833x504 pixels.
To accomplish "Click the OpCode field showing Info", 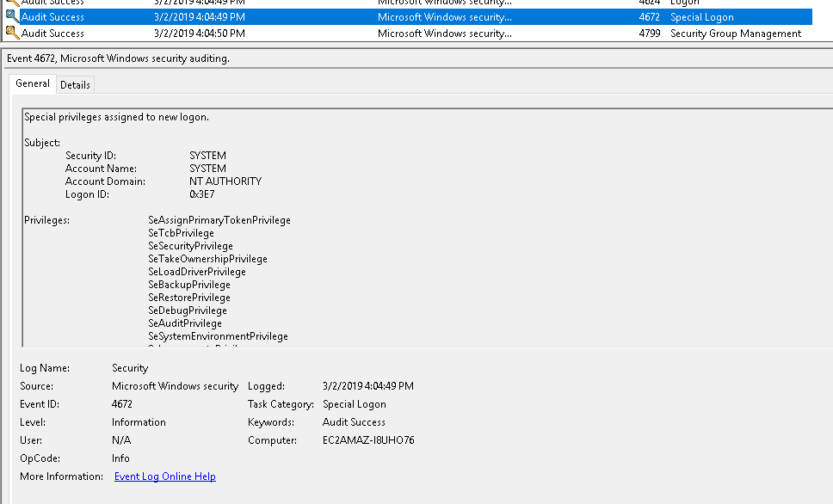I will pyautogui.click(x=120, y=458).
